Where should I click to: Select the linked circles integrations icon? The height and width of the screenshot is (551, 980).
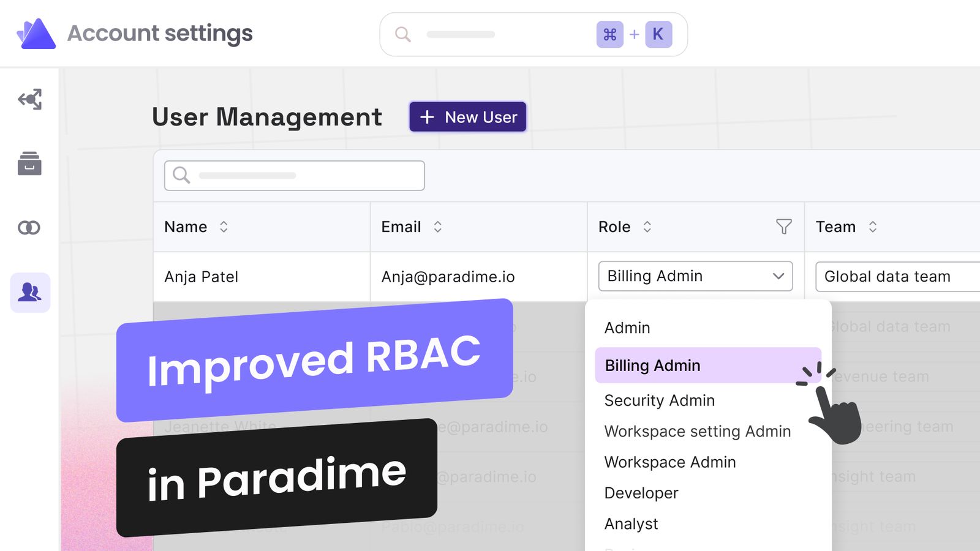29,227
